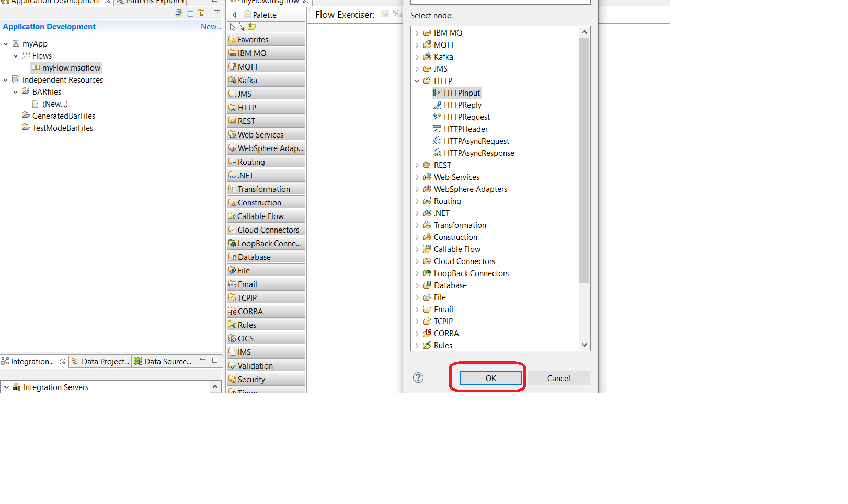
Task: Select the HTTPAsyncResponse node in the dialog
Action: point(474,153)
